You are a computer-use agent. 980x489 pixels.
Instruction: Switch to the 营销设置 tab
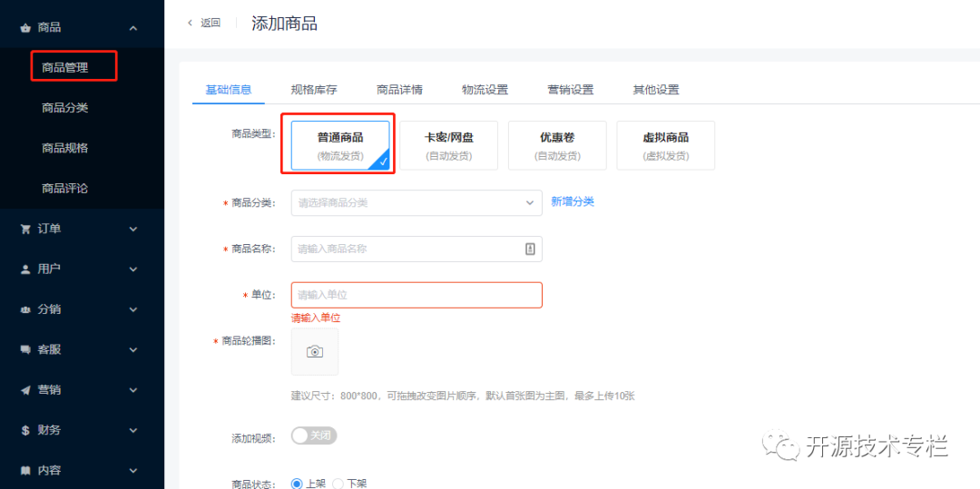click(x=571, y=89)
